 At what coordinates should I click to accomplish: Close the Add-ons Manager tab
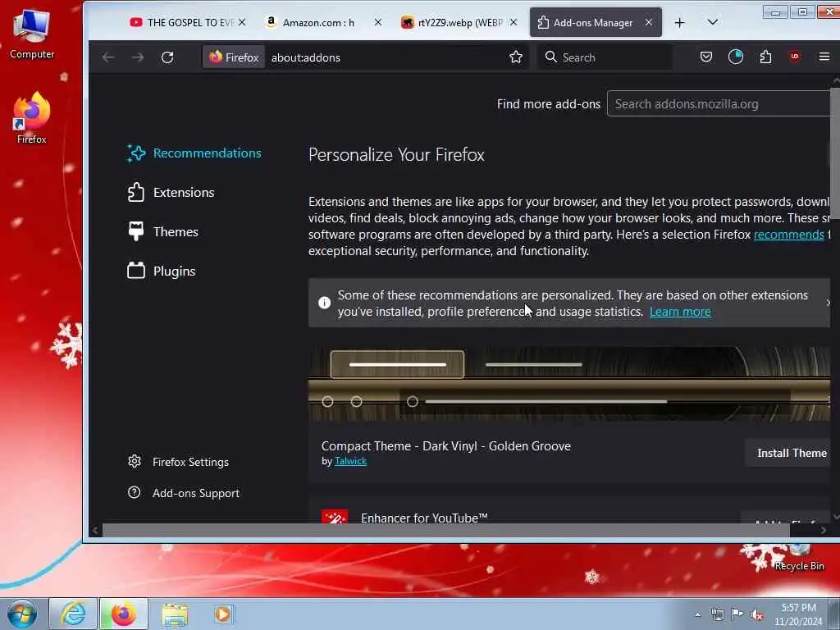tap(649, 22)
